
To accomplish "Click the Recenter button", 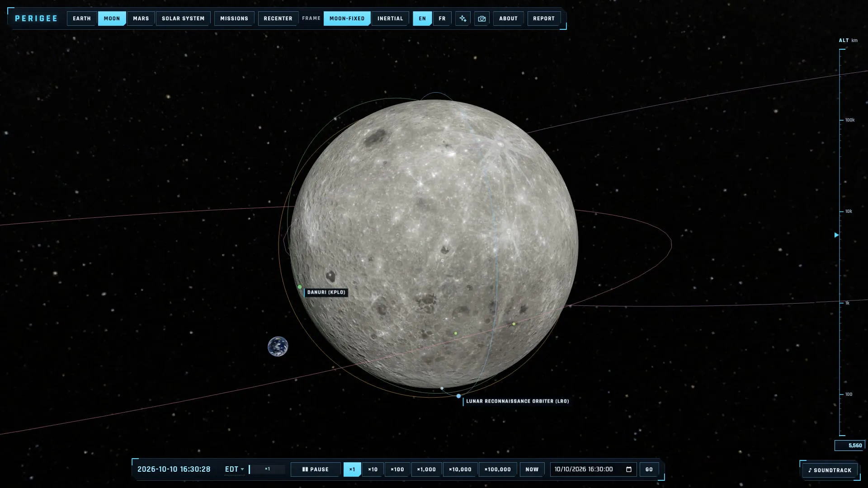I will click(x=278, y=19).
